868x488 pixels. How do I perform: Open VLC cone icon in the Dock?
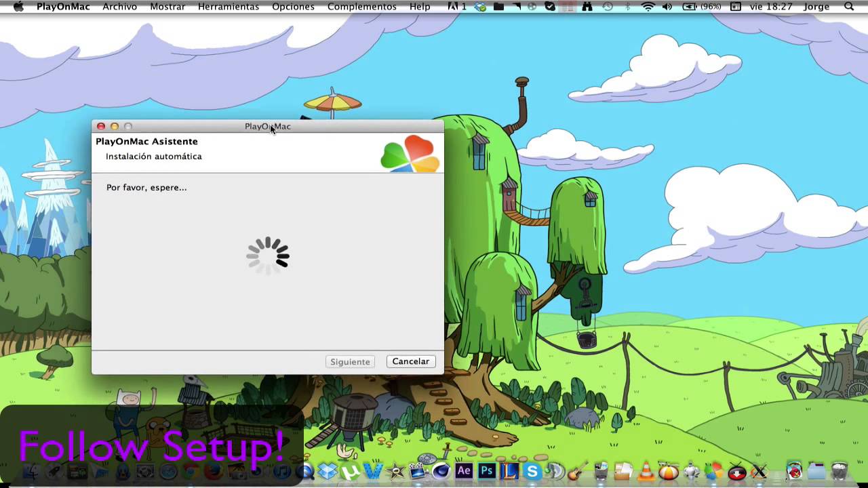pyautogui.click(x=646, y=472)
